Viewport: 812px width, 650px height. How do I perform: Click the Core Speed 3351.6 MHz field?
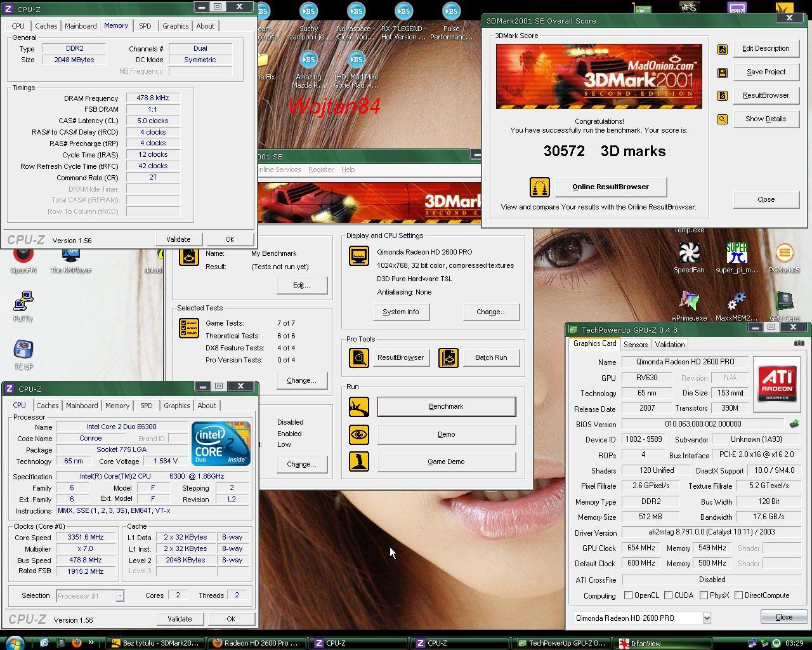86,537
